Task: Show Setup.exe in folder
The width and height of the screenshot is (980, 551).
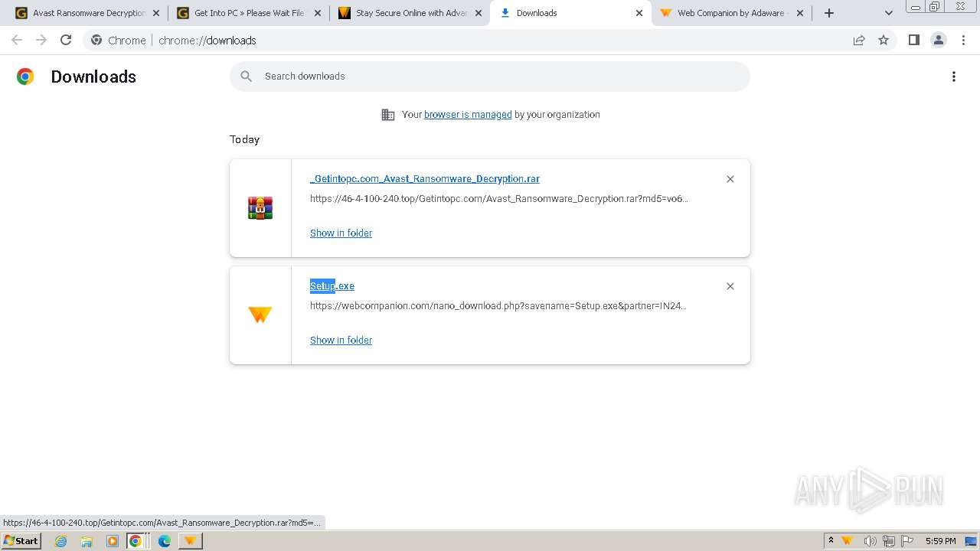Action: pyautogui.click(x=341, y=341)
